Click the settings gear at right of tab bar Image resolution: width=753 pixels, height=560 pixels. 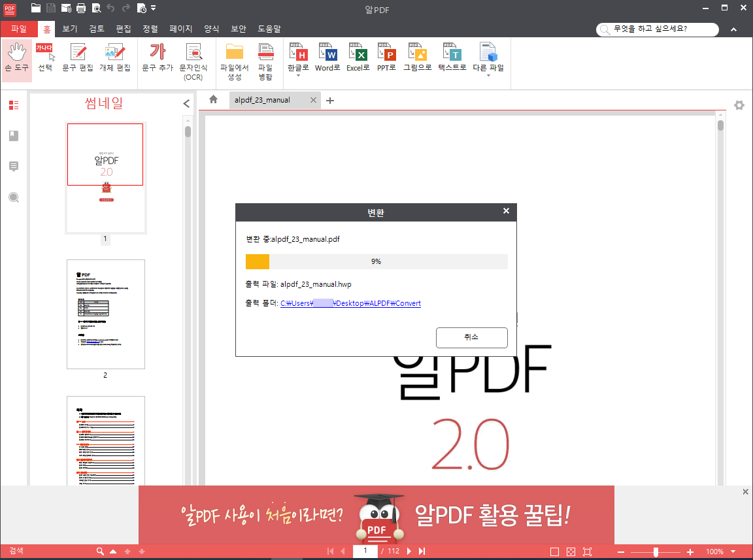coord(739,105)
